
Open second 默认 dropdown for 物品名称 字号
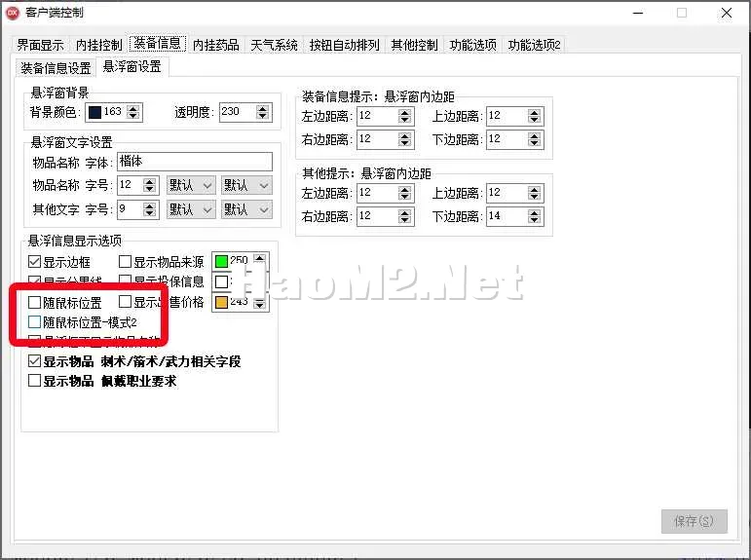(246, 185)
